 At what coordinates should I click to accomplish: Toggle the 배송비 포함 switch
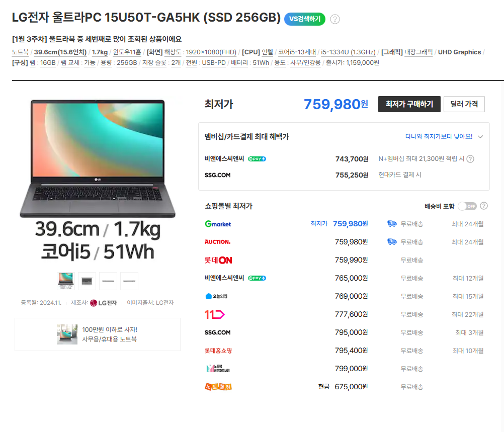pos(467,206)
